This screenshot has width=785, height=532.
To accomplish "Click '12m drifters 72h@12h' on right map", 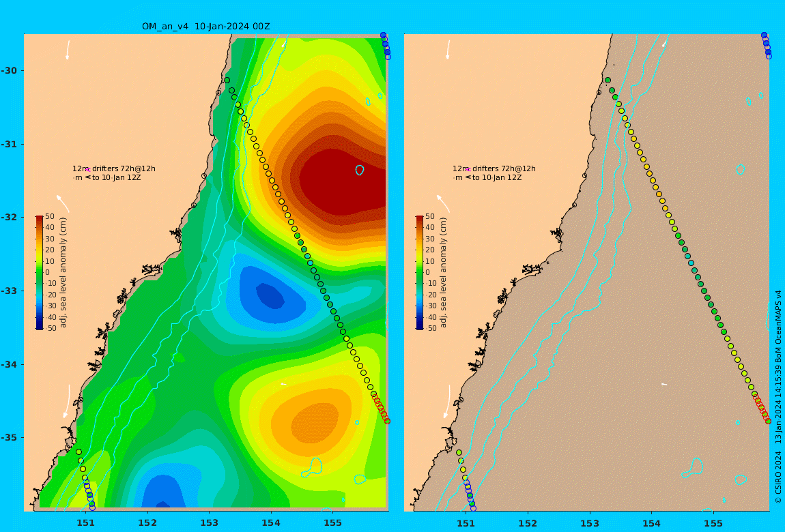I will click(494, 169).
